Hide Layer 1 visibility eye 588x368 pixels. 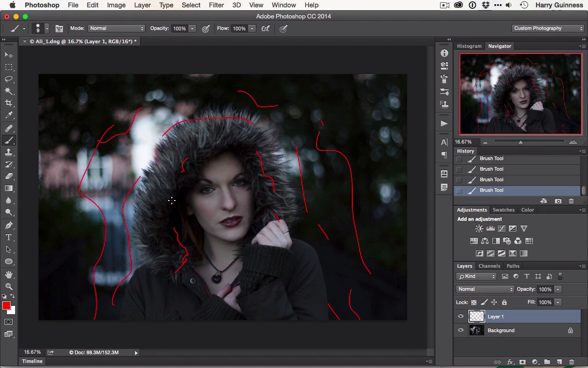click(x=461, y=316)
